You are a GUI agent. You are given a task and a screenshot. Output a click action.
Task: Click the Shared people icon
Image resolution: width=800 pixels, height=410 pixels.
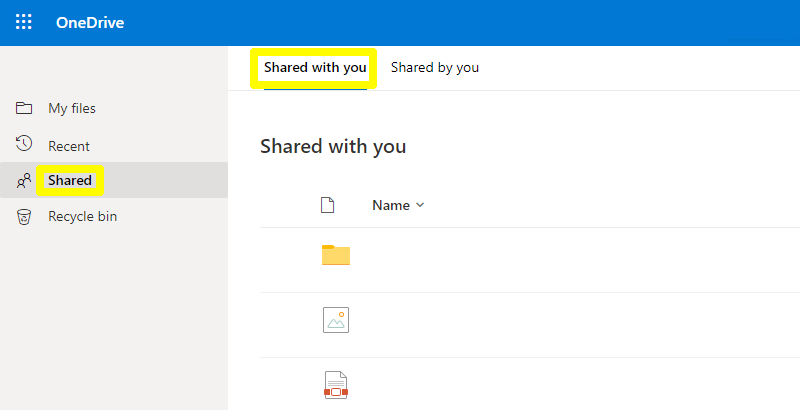click(23, 181)
